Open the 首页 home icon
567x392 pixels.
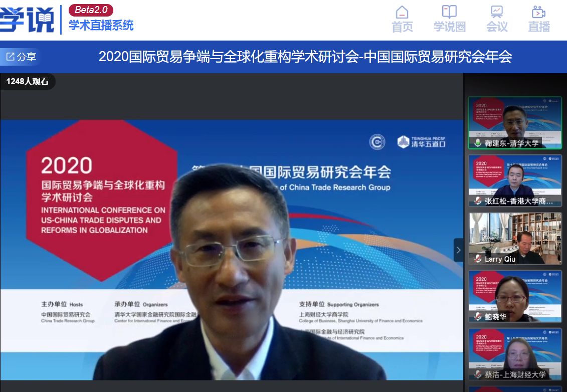tap(402, 13)
